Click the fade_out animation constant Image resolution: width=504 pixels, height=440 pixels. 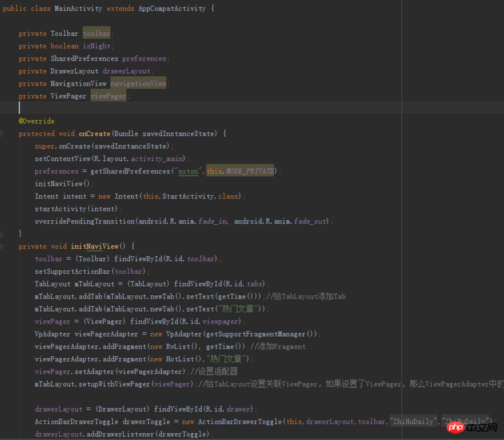(311, 221)
